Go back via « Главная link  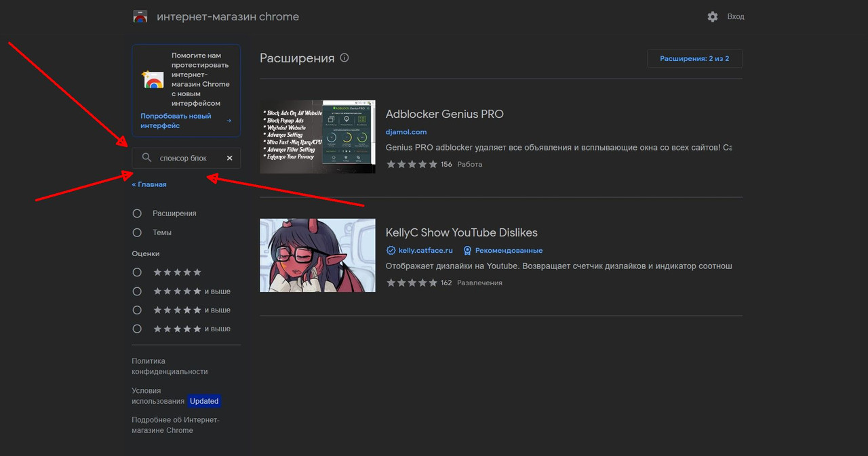point(149,184)
